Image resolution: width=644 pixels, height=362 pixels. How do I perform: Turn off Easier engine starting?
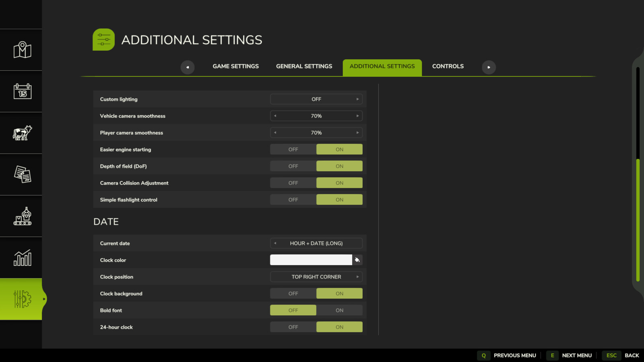[293, 149]
